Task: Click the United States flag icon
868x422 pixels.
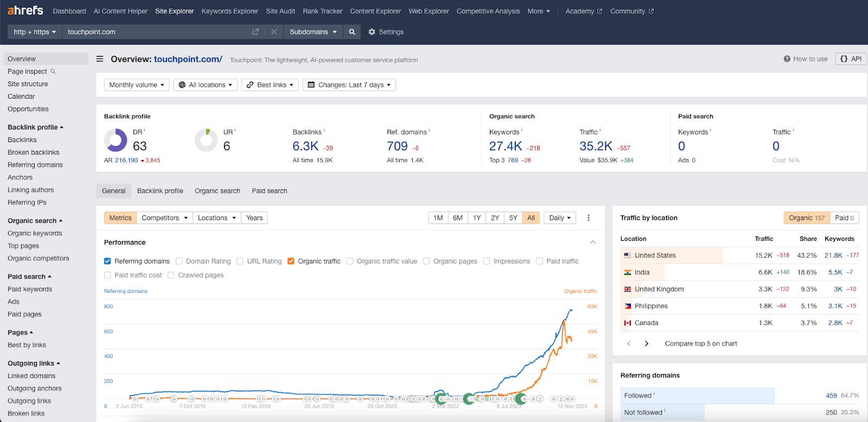Action: pos(628,255)
